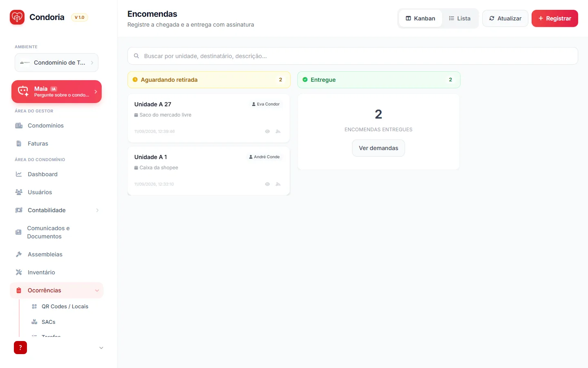The width and height of the screenshot is (588, 368).
Task: Click the Usuários people icon
Action: [x=19, y=192]
